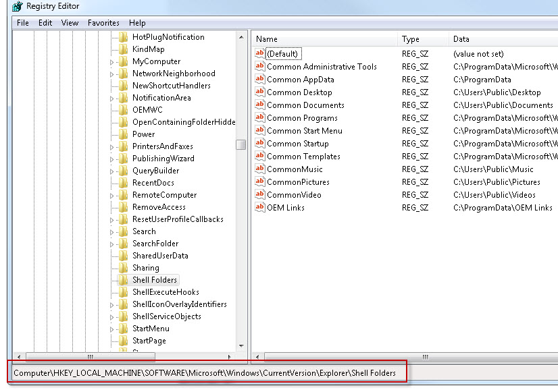Sort values by the Name column header
The image size is (558, 392).
click(324, 39)
